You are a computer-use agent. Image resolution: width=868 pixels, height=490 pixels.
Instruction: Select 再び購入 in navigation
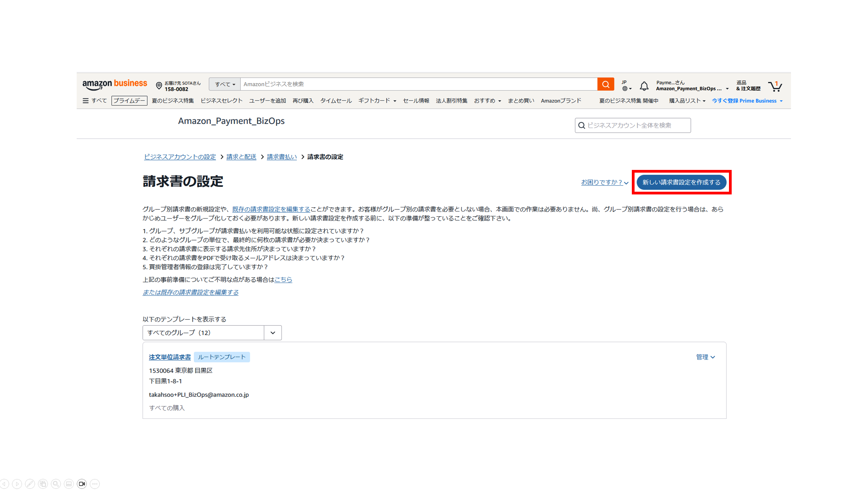coord(303,101)
